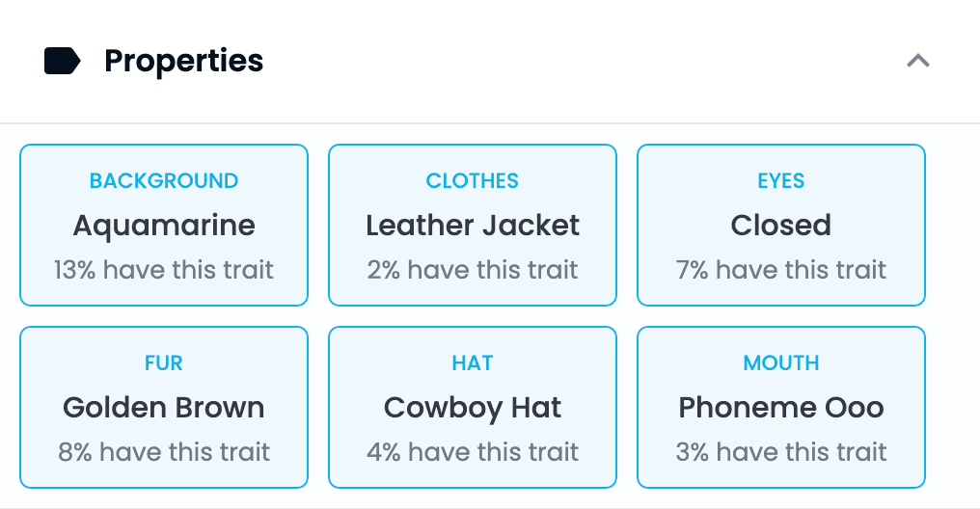Open the Aquamarine background trait card
The width and height of the screenshot is (980, 509).
coord(164,225)
